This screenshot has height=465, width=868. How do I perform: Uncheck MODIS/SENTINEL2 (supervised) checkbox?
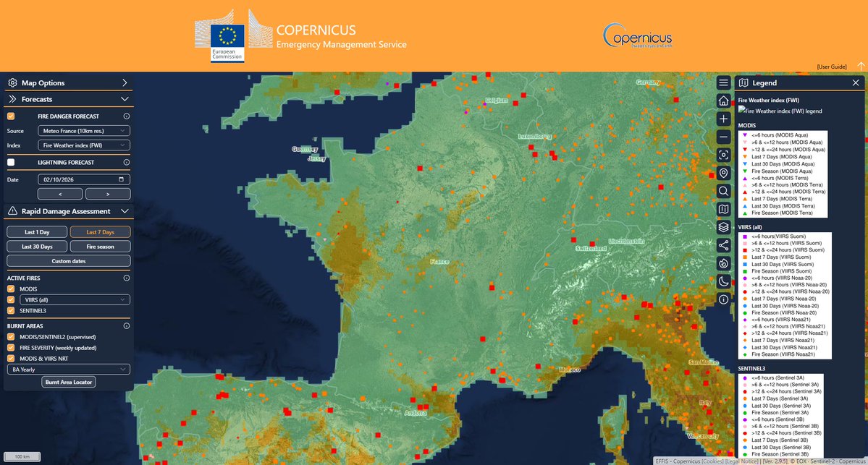(11, 337)
